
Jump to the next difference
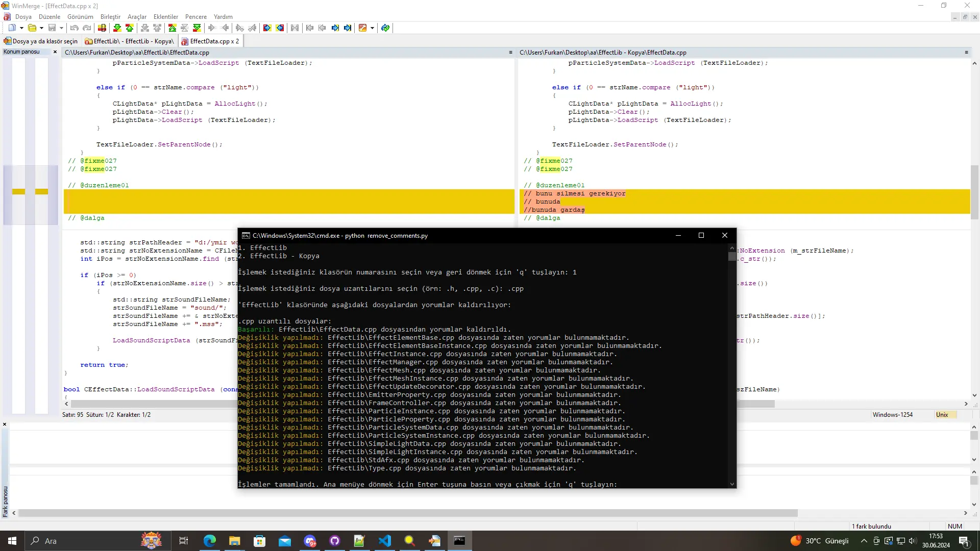click(x=117, y=28)
